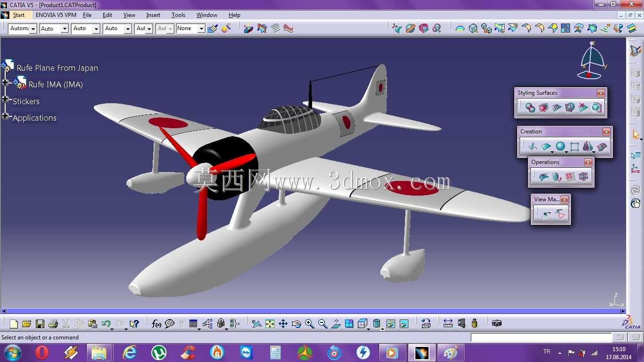644x362 pixels.
Task: Click the XYZ axis system icon
Action: [x=636, y=169]
